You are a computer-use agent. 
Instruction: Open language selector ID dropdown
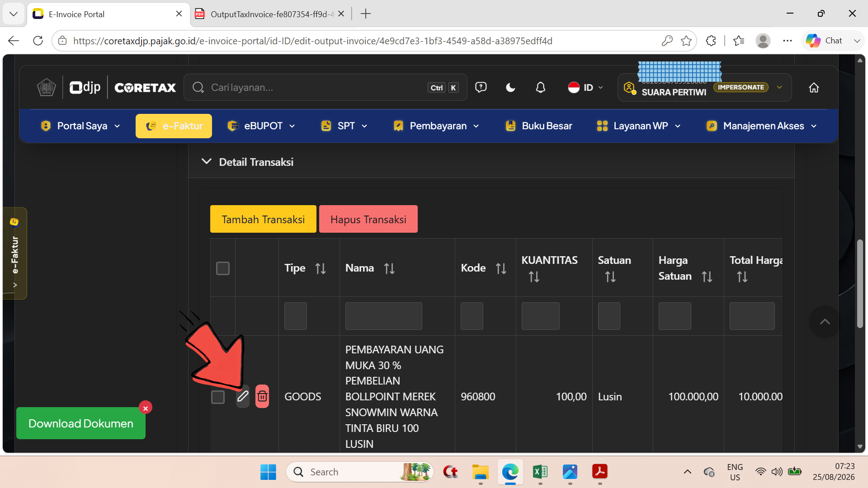click(585, 87)
